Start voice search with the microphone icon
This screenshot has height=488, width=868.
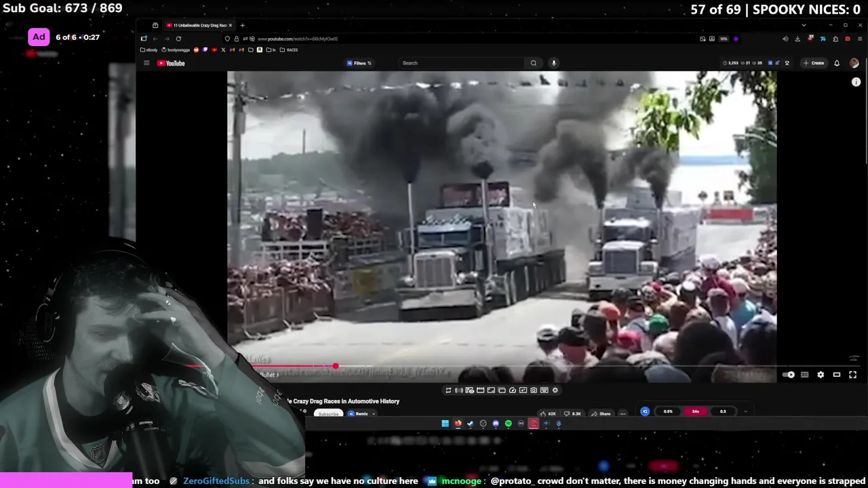[553, 63]
